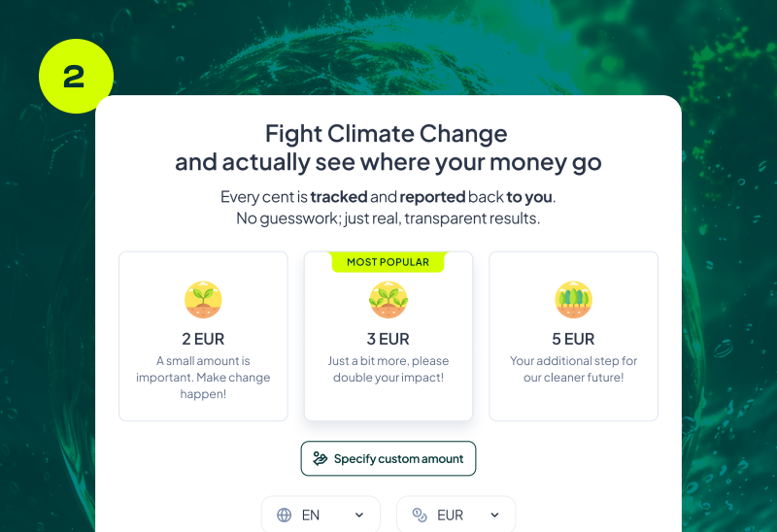The width and height of the screenshot is (777, 532).
Task: Expand the chevron next to EN
Action: click(x=359, y=515)
